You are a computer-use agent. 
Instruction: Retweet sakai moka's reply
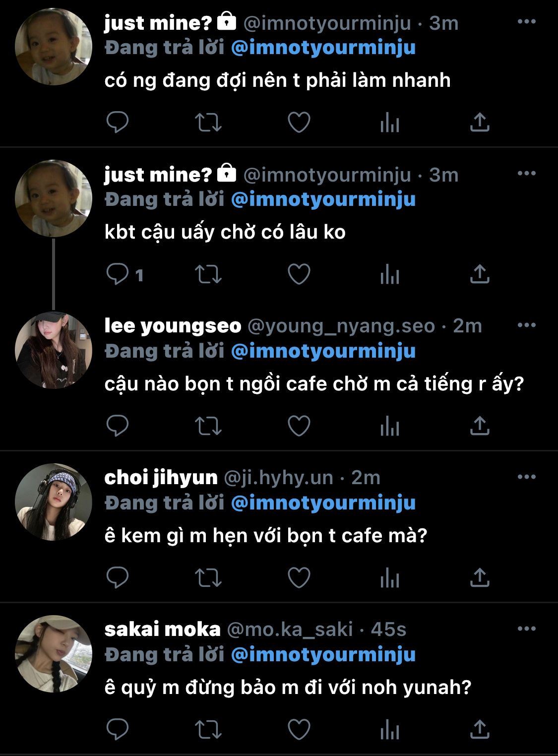[208, 729]
